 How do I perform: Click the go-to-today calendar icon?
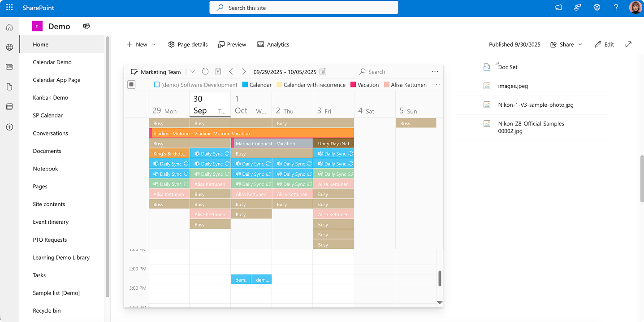click(x=218, y=72)
